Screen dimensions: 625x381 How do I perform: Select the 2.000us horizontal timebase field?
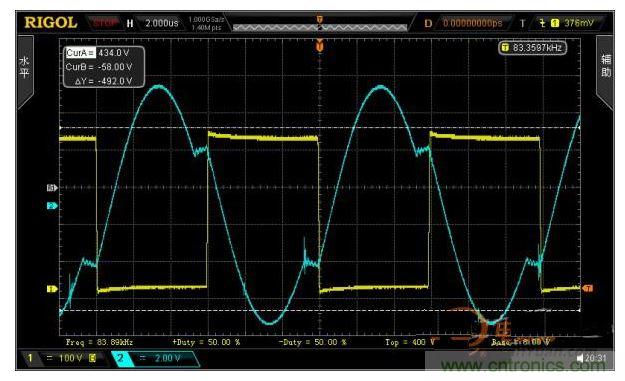click(x=161, y=23)
